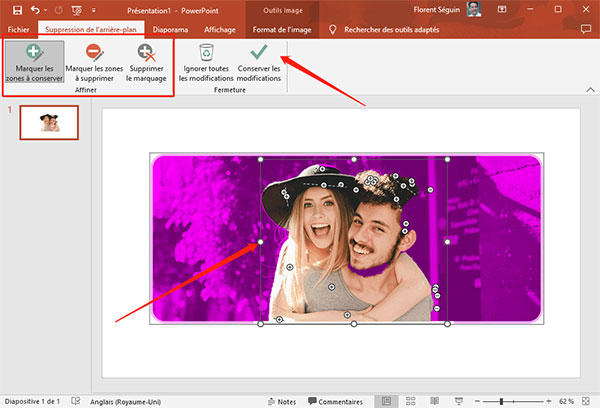Switch to normal view in status bar
The width and height of the screenshot is (600, 408).
[387, 400]
